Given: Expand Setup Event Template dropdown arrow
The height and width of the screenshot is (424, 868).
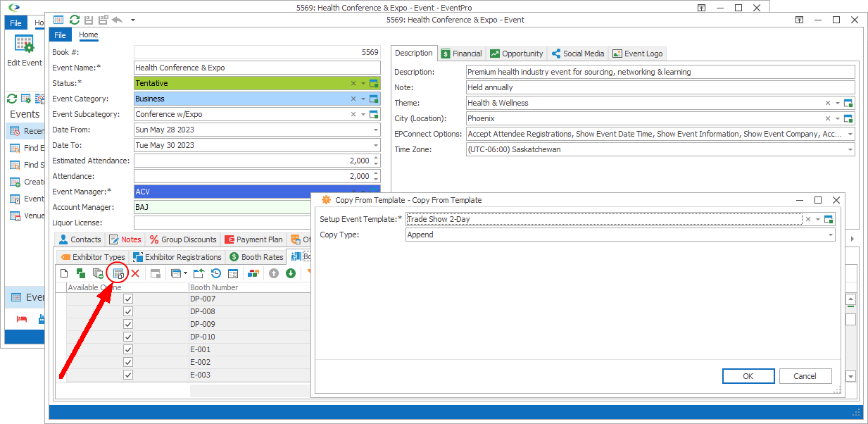Looking at the screenshot, I should point(818,219).
